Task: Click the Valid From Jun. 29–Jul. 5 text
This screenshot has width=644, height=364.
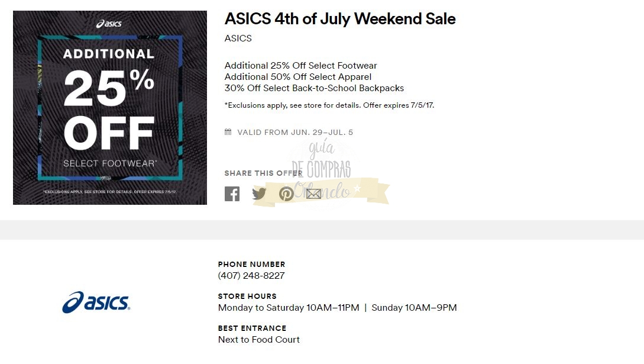Action: (295, 133)
